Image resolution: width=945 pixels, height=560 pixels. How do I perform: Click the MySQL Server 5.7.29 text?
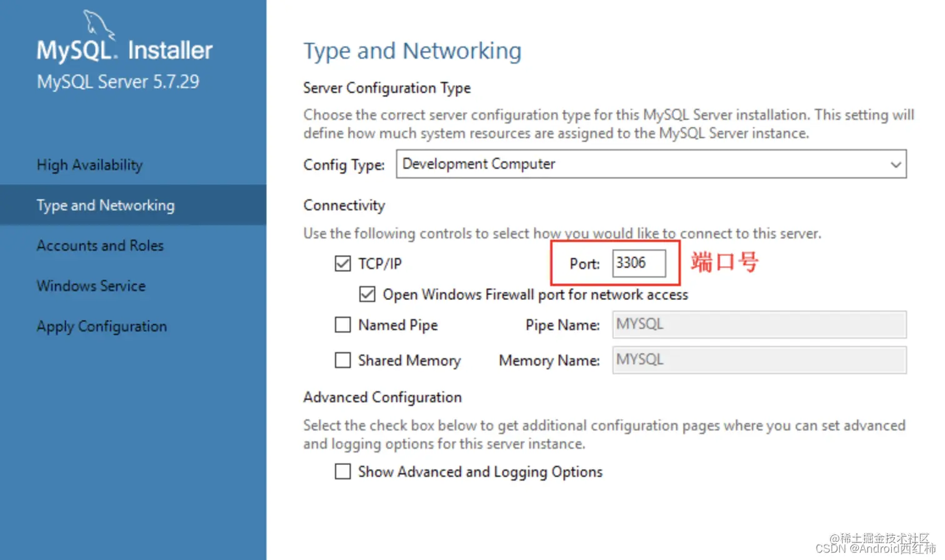[118, 82]
